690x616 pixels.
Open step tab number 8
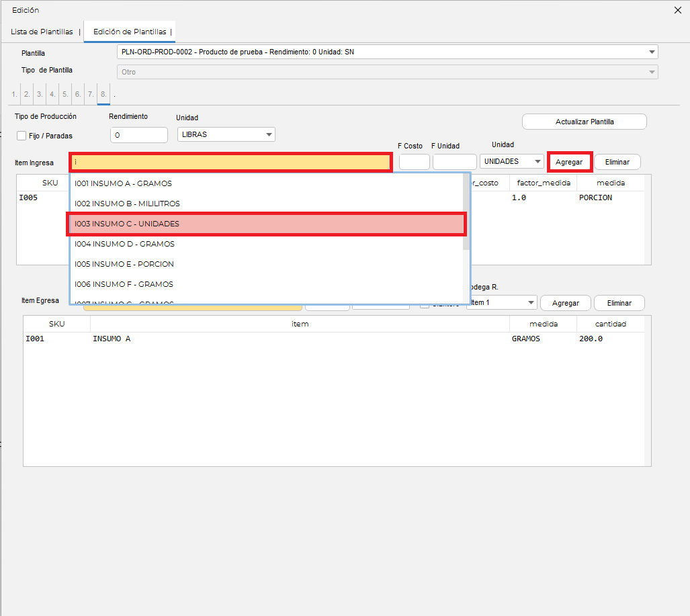click(103, 94)
